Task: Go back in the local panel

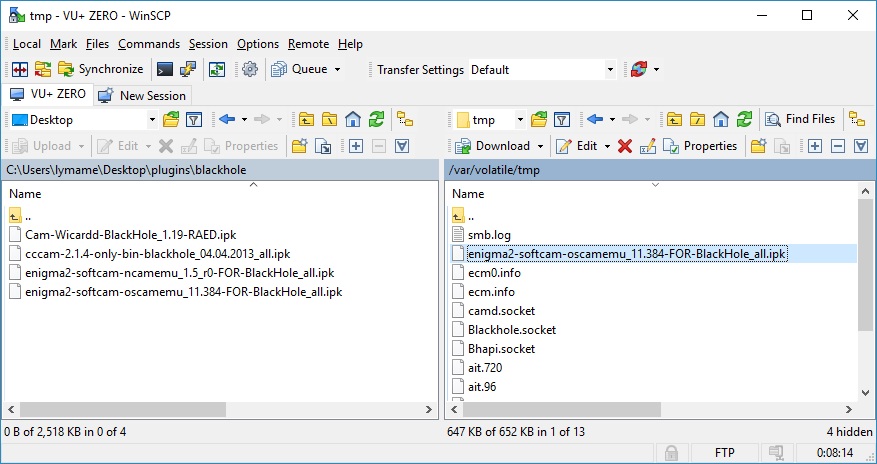Action: [227, 119]
